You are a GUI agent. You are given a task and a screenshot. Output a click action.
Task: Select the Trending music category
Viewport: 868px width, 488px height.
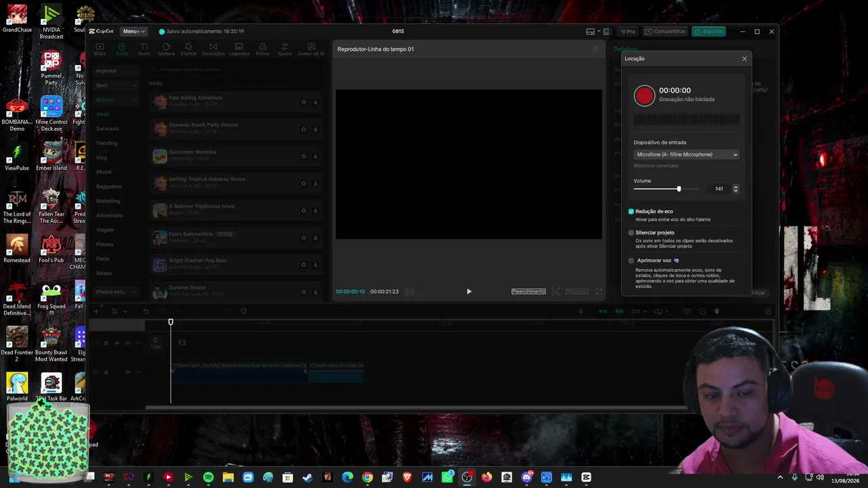point(106,143)
